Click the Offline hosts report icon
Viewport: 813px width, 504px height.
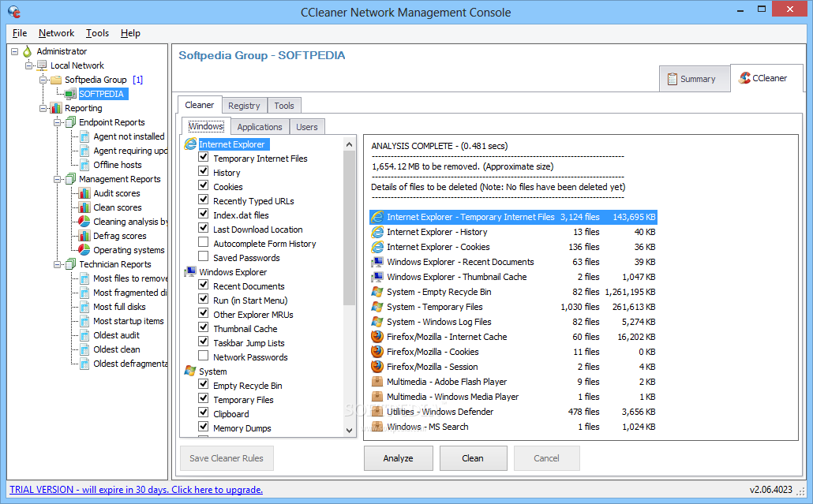click(84, 165)
